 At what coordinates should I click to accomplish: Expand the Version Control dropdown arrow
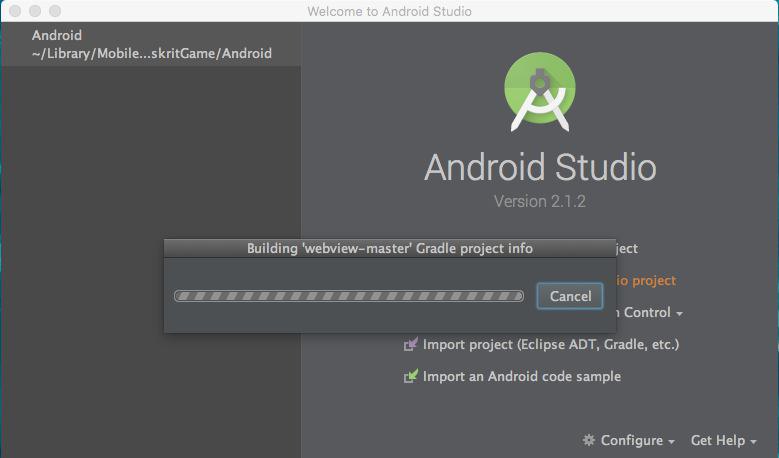pos(679,313)
